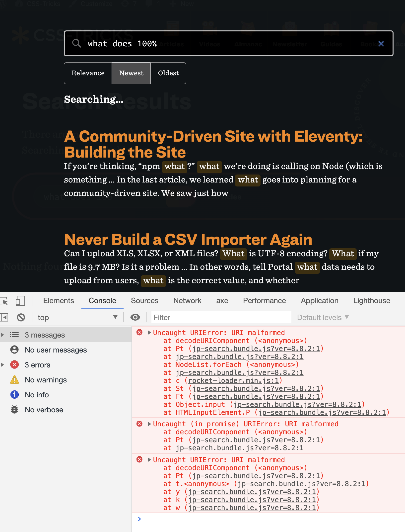The height and width of the screenshot is (532, 405).
Task: Toggle the live expression eye icon
Action: coord(135,317)
